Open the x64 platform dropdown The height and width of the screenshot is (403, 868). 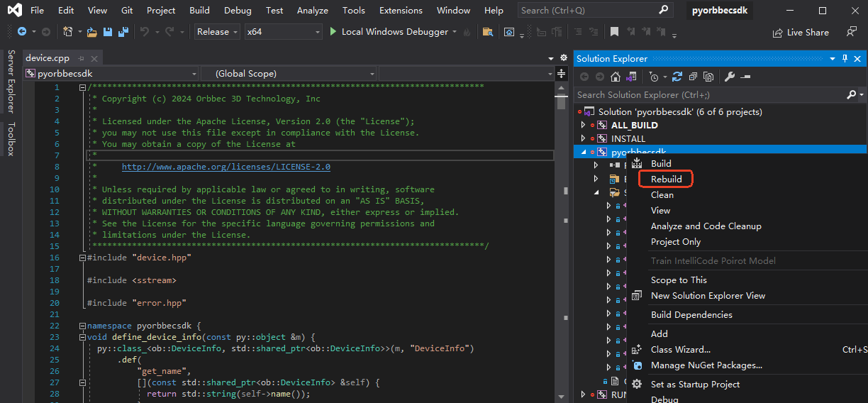click(x=283, y=32)
